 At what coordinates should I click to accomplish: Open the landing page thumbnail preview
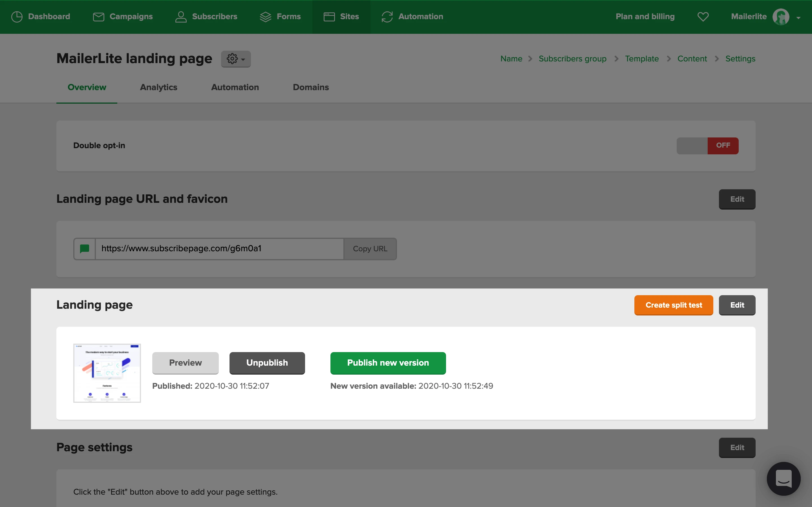click(x=107, y=373)
